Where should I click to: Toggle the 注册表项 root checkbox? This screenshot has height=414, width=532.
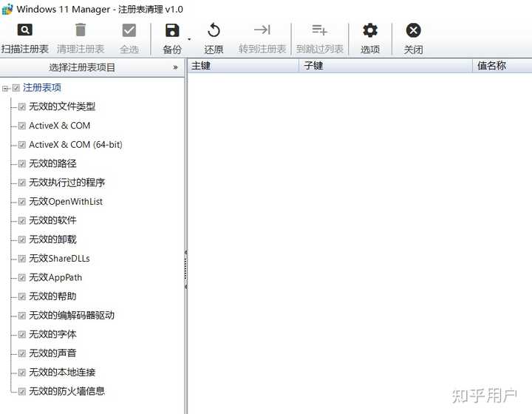tap(16, 88)
